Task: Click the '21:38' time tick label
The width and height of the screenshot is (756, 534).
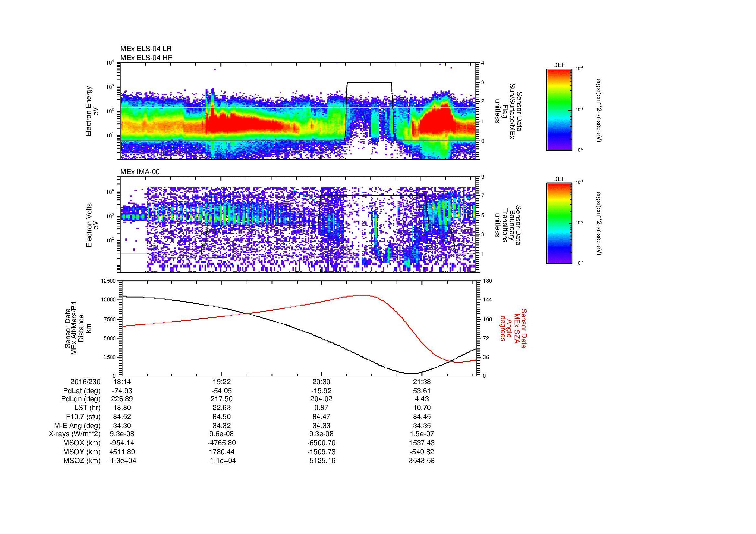Action: pos(422,382)
